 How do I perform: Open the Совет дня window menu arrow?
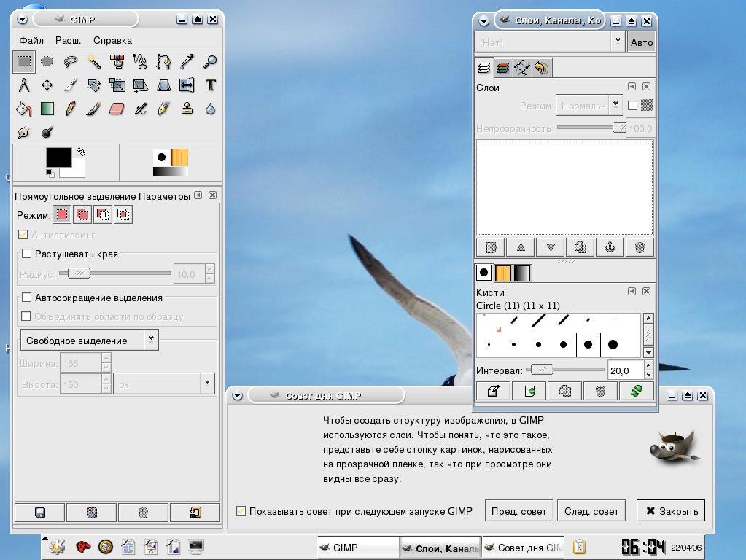tap(238, 395)
